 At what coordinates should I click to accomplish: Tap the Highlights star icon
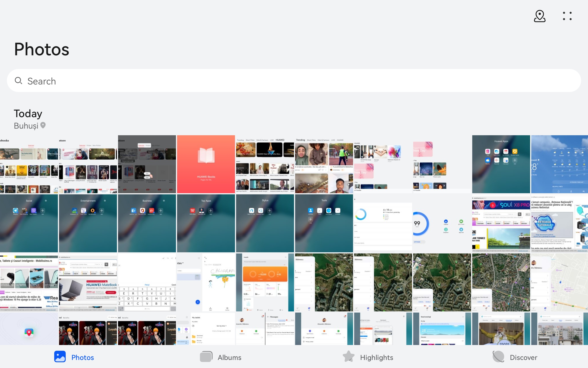pyautogui.click(x=349, y=356)
